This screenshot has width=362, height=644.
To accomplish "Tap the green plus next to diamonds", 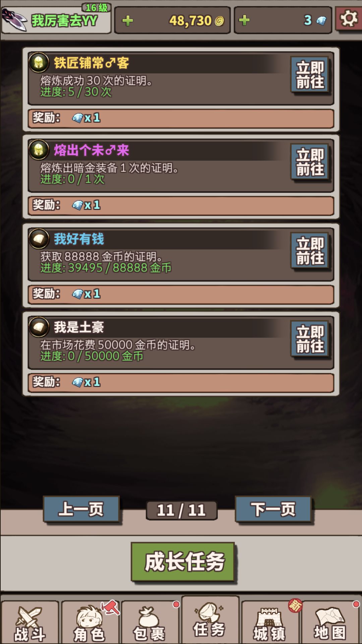I will [x=244, y=20].
